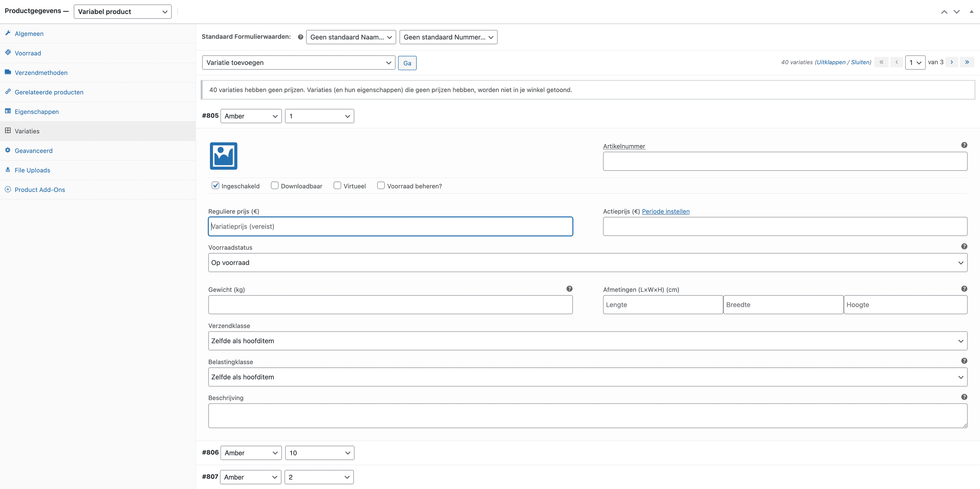Open the Belastingklasse dropdown
The image size is (980, 489).
pyautogui.click(x=587, y=377)
